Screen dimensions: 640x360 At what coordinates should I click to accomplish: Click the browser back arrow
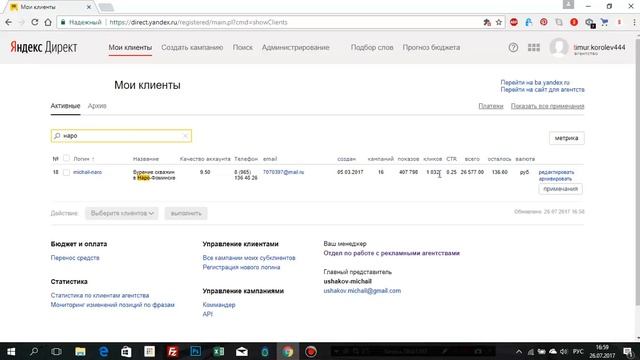click(x=9, y=22)
